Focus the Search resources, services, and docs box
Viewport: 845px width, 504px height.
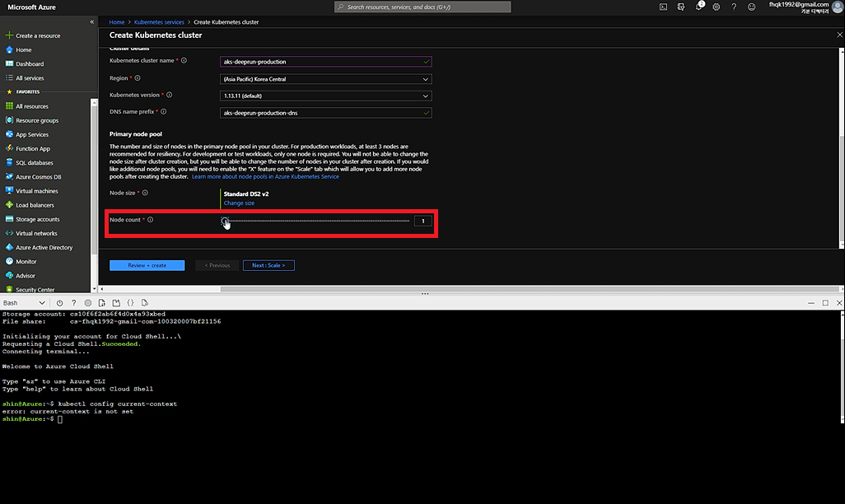point(422,7)
